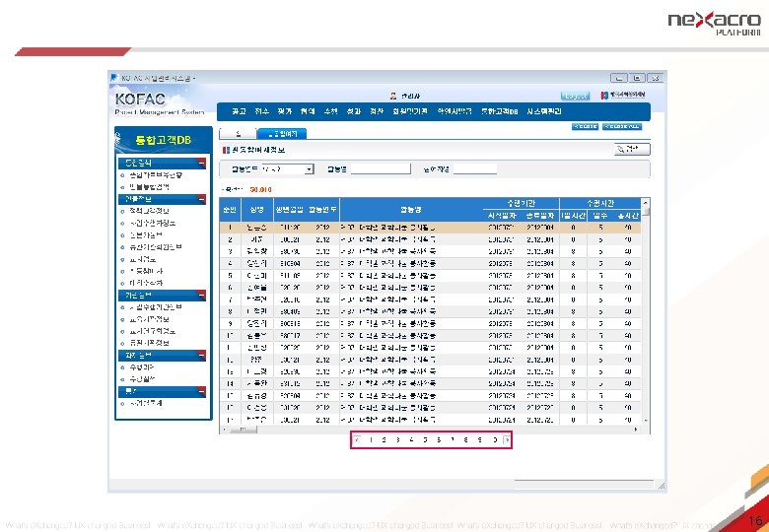Click table vertical scrollbar down arrow
Screen dimensions: 769x532
pyautogui.click(x=646, y=421)
